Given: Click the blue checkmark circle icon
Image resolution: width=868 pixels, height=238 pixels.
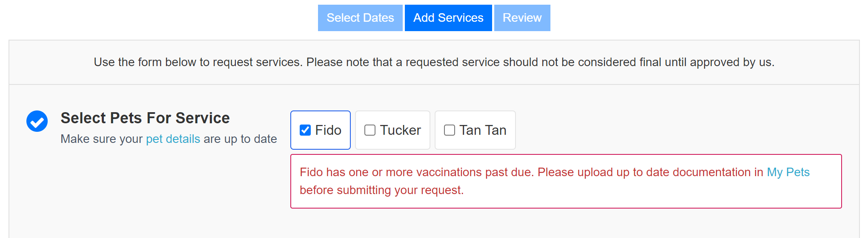Looking at the screenshot, I should point(37,121).
